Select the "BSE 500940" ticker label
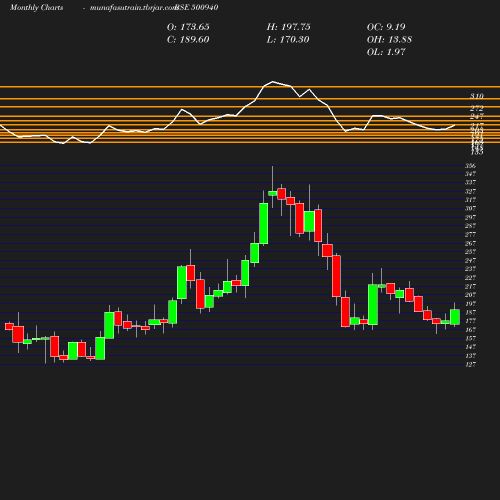 (x=197, y=7)
